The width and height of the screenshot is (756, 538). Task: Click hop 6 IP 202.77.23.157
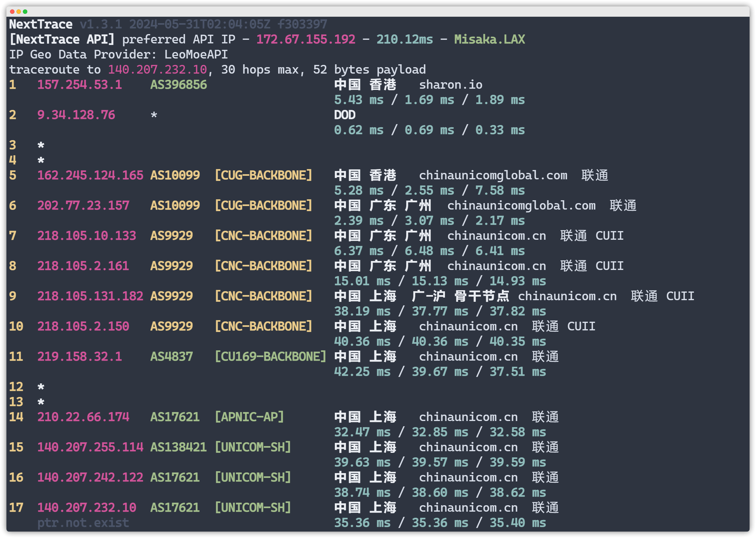point(84,205)
